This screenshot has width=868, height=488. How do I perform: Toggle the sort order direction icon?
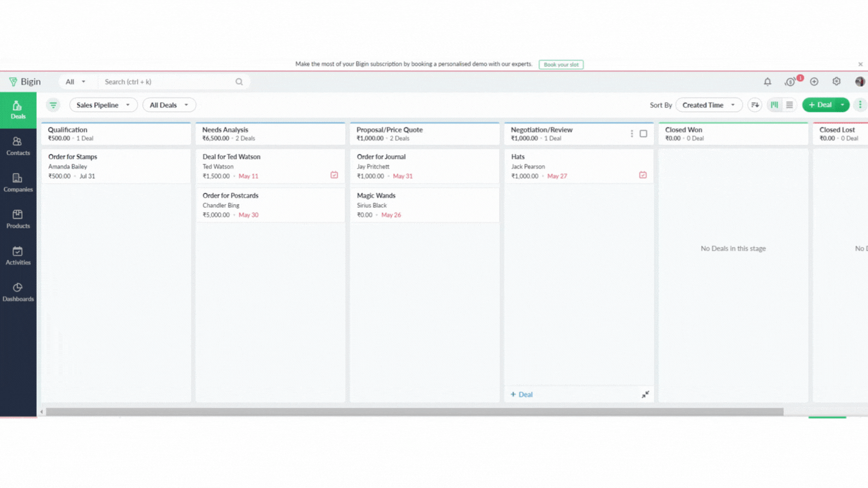click(755, 105)
